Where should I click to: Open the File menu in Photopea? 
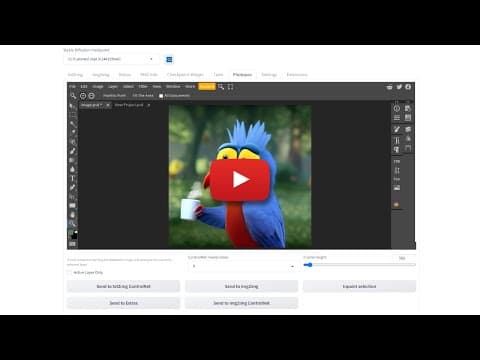coord(72,87)
